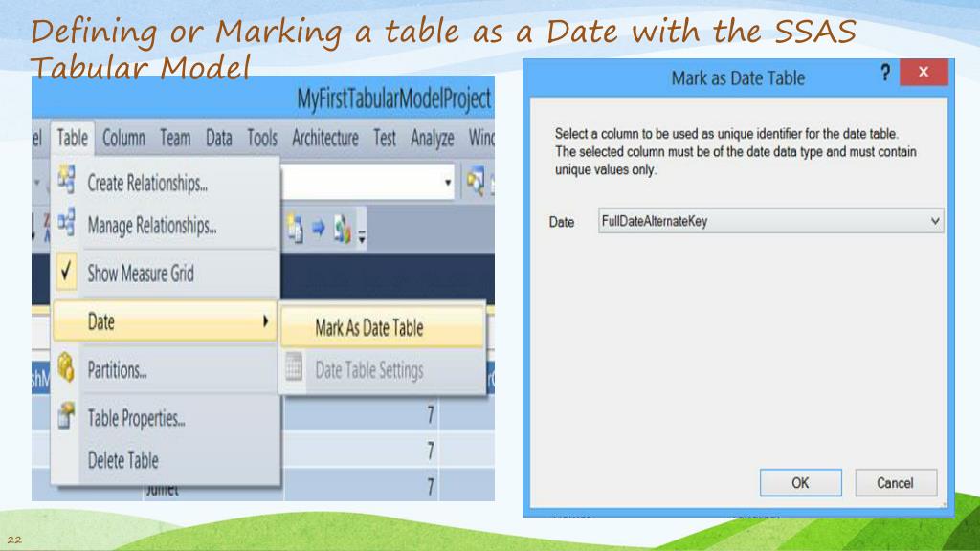Click the MyFirstTabularModelProject title text
Image resolution: width=980 pixels, height=551 pixels.
393,99
